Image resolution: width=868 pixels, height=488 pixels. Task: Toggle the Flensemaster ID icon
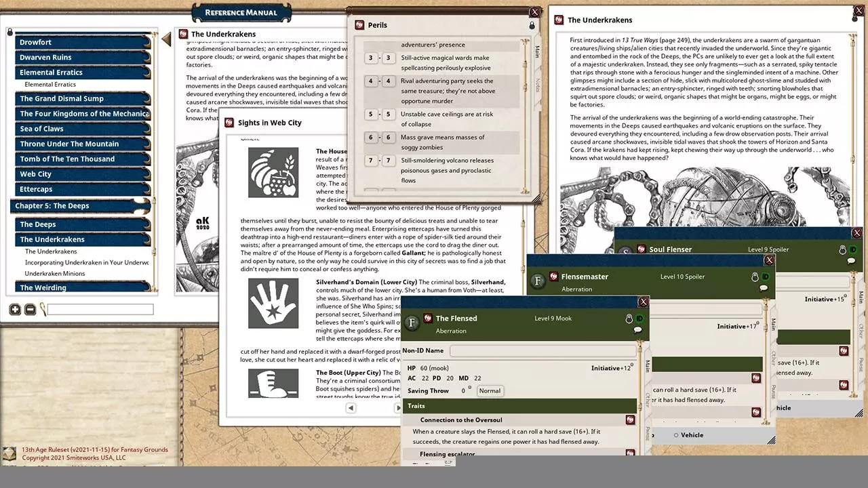(x=765, y=277)
